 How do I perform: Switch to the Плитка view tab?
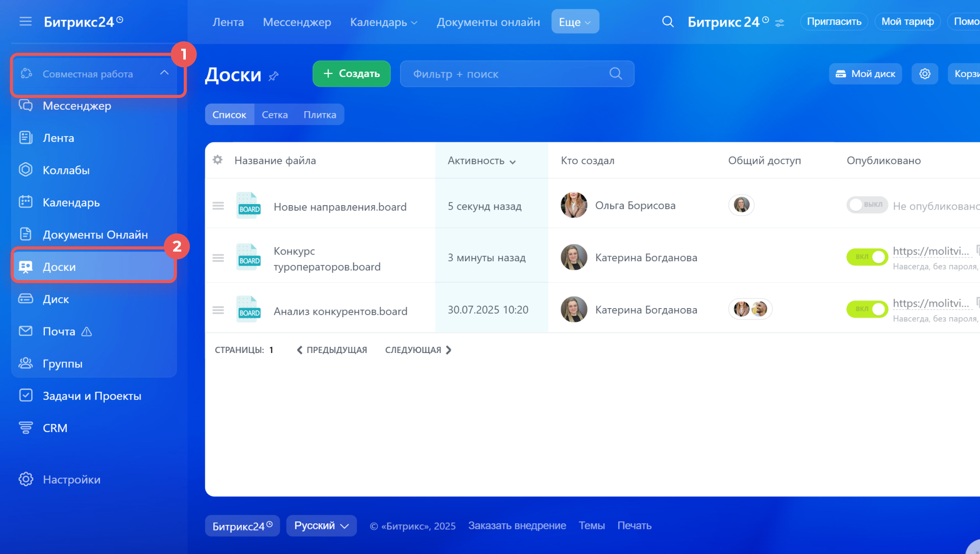[320, 115]
